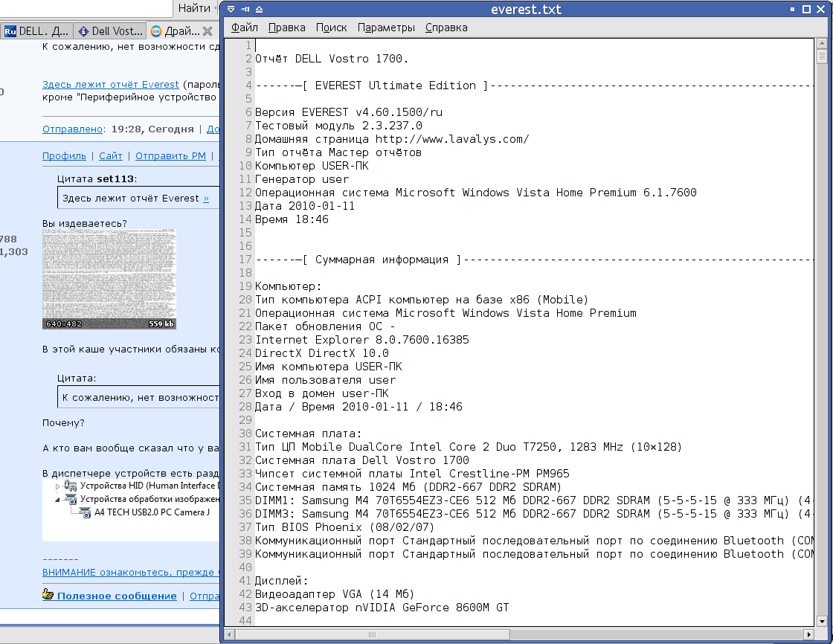
Task: Open the forum screenshot thumbnail 640x482
Action: [x=109, y=279]
